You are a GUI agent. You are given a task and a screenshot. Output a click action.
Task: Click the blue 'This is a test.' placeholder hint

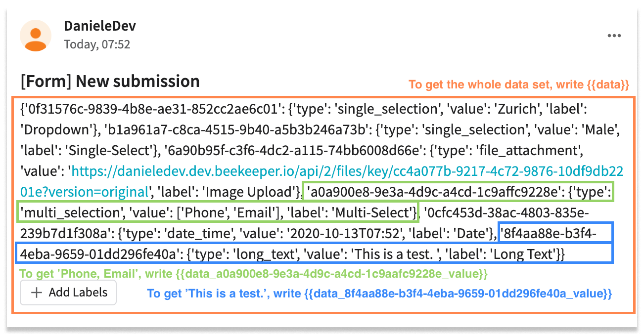click(x=380, y=293)
